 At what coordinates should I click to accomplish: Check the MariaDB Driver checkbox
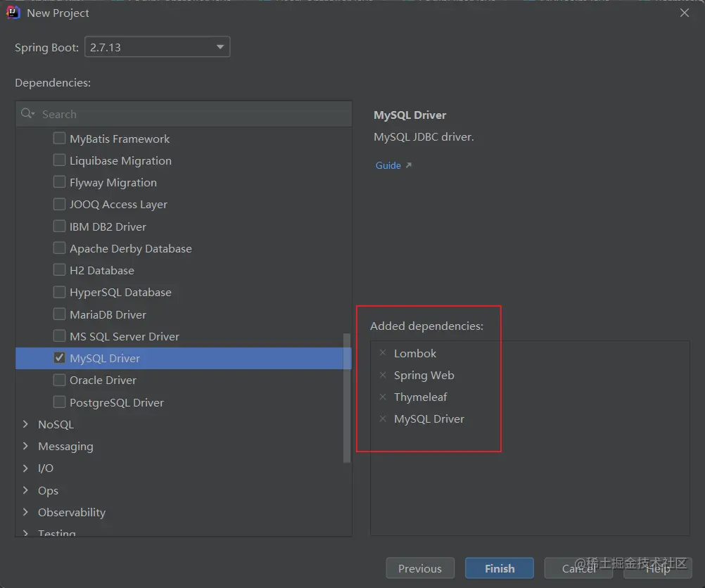click(x=59, y=314)
